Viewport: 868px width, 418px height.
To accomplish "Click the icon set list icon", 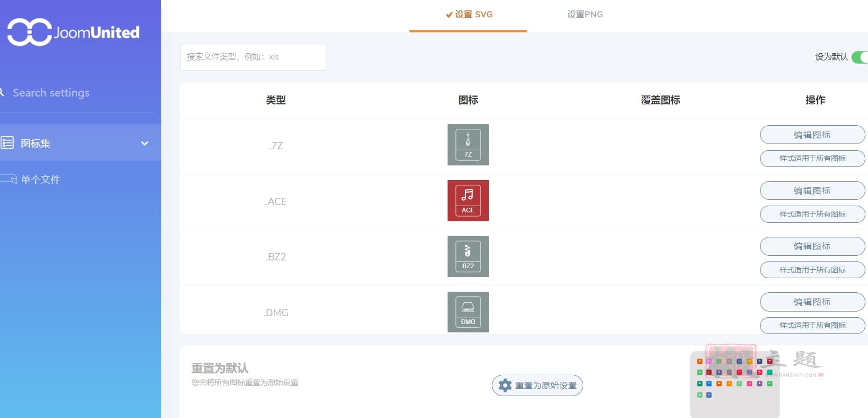I will pyautogui.click(x=7, y=142).
